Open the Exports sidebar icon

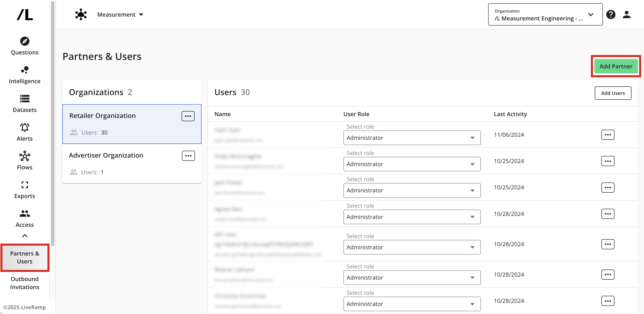click(25, 185)
